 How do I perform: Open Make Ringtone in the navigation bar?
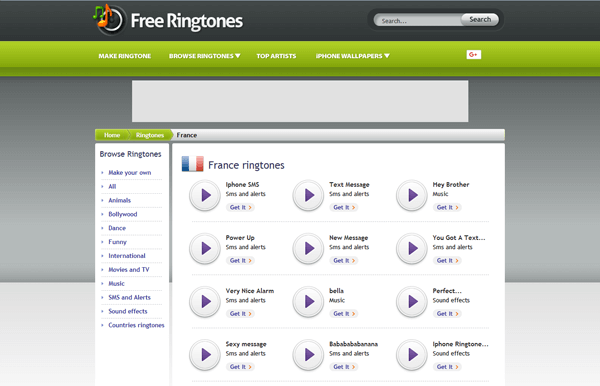pos(124,56)
